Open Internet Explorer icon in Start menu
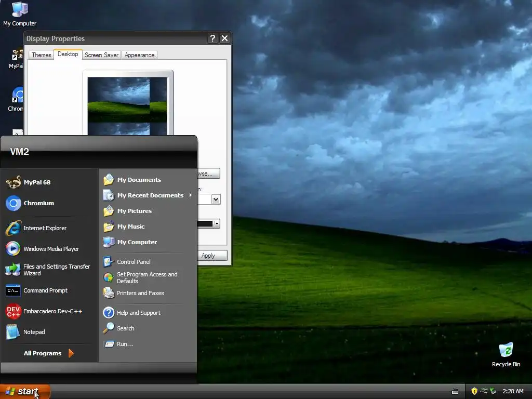532x399 pixels. click(14, 228)
